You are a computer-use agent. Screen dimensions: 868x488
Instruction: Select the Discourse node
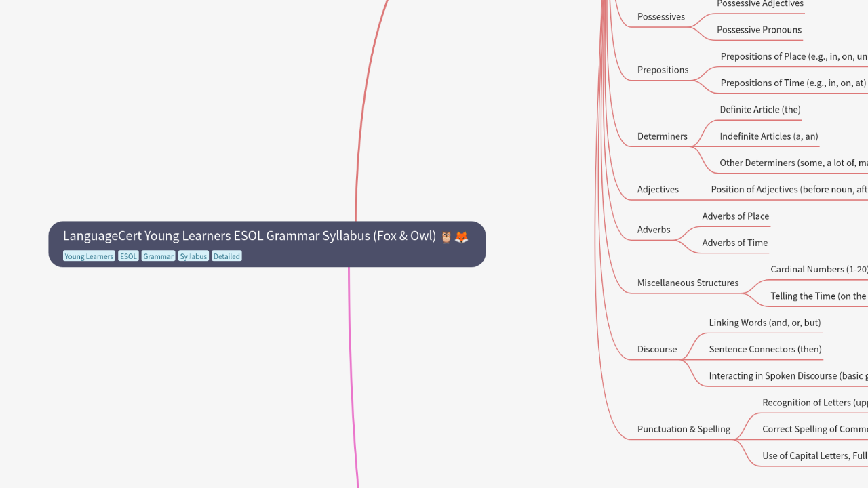[657, 349]
